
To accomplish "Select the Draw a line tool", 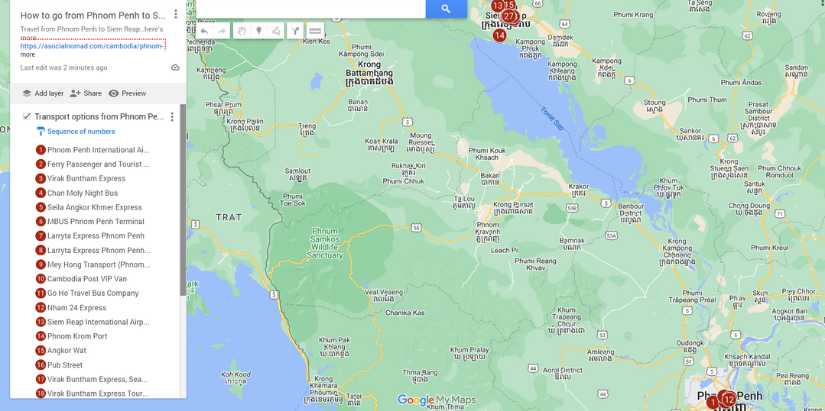I will tap(276, 31).
